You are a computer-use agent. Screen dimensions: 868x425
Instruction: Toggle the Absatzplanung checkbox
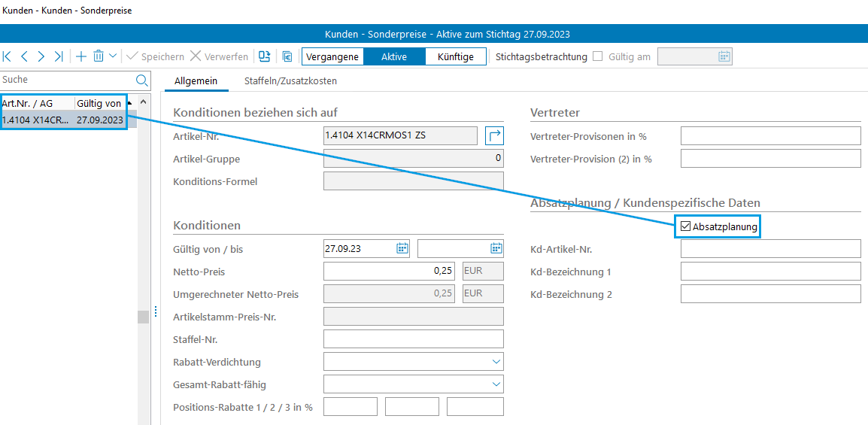[685, 226]
